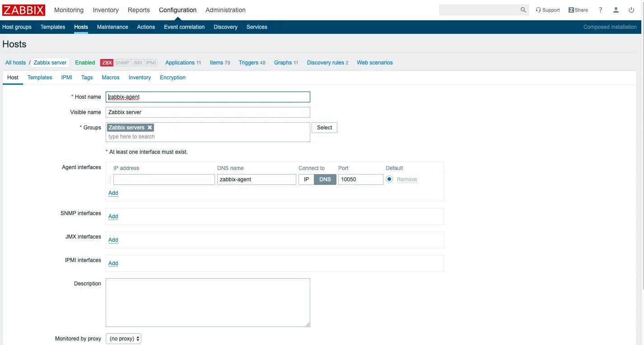
Task: Focus the DNS name field
Action: pos(257,179)
